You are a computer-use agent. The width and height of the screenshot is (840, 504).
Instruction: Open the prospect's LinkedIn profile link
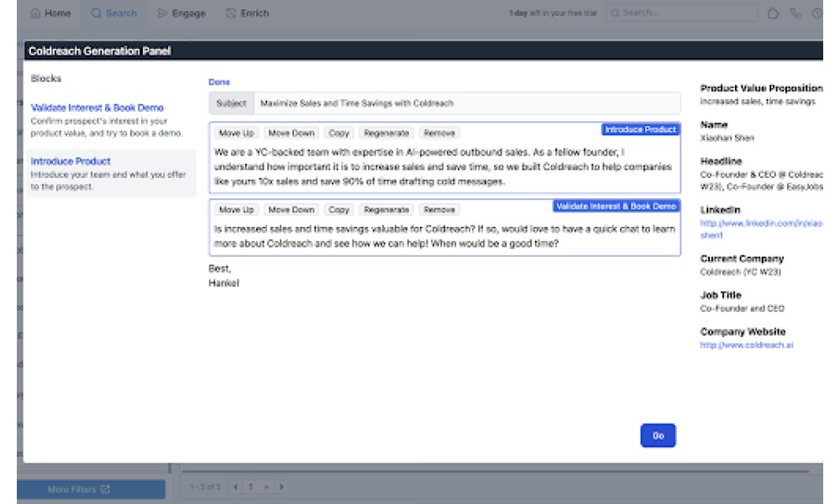[761, 228]
